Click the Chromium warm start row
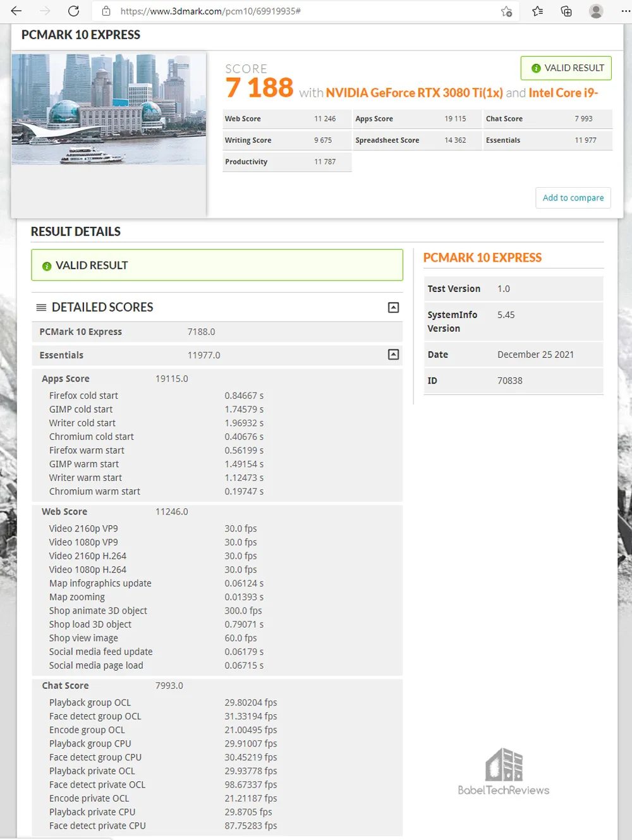This screenshot has width=632, height=840. pos(217,492)
